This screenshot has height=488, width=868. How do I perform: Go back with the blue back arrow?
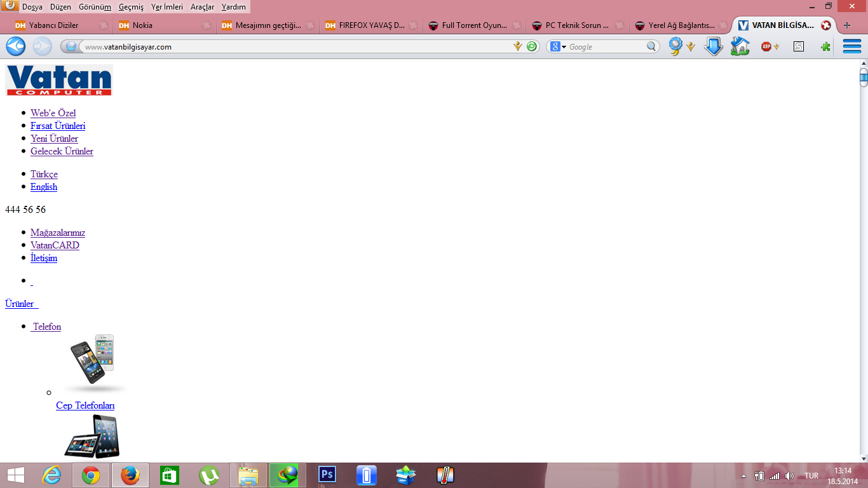coord(15,46)
